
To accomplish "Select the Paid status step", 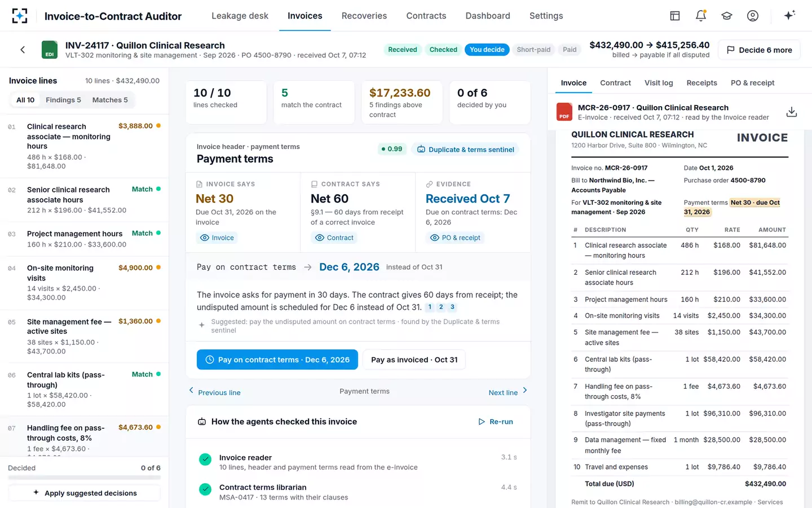I will pos(570,50).
